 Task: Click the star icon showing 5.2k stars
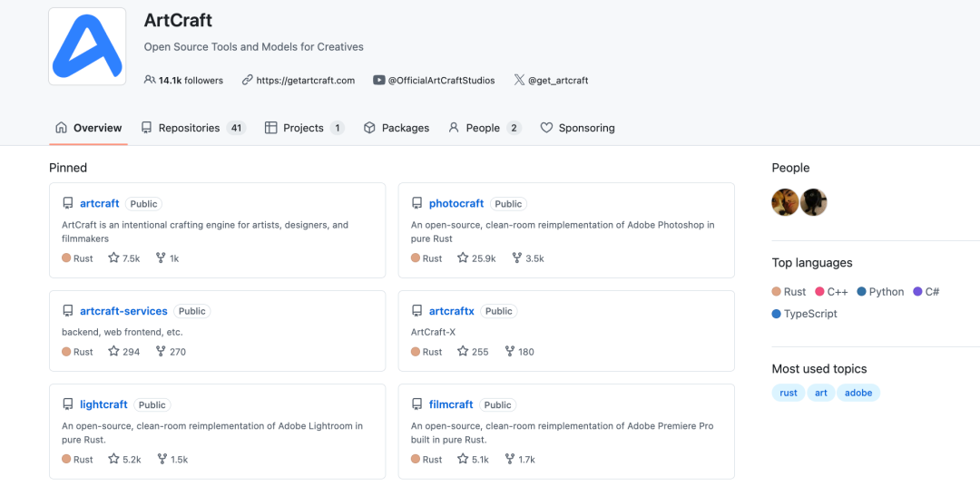(113, 459)
